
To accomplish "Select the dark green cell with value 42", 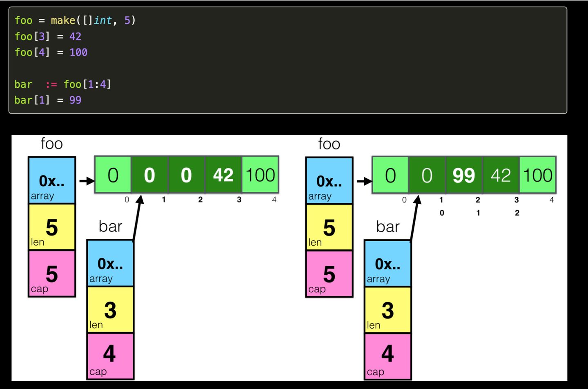I will tap(223, 175).
